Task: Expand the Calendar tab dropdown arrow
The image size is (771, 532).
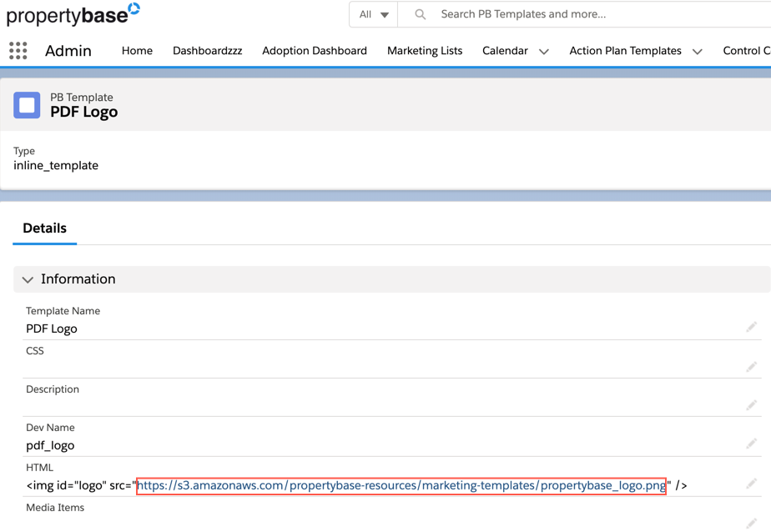Action: point(544,52)
